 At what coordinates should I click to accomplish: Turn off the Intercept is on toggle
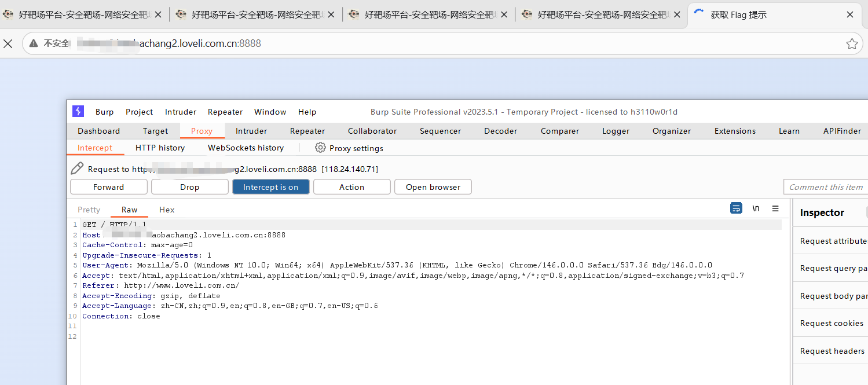point(271,187)
